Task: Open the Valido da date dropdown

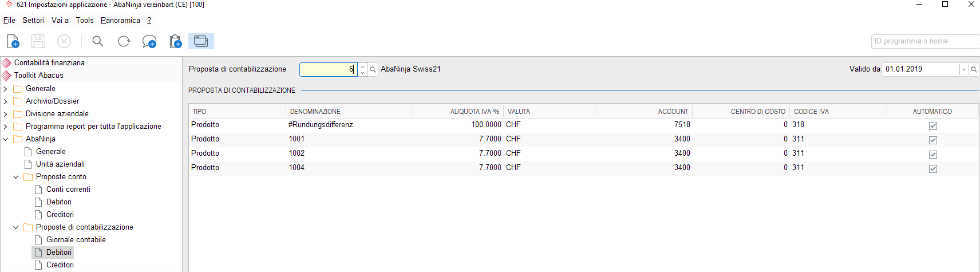Action: point(964,69)
